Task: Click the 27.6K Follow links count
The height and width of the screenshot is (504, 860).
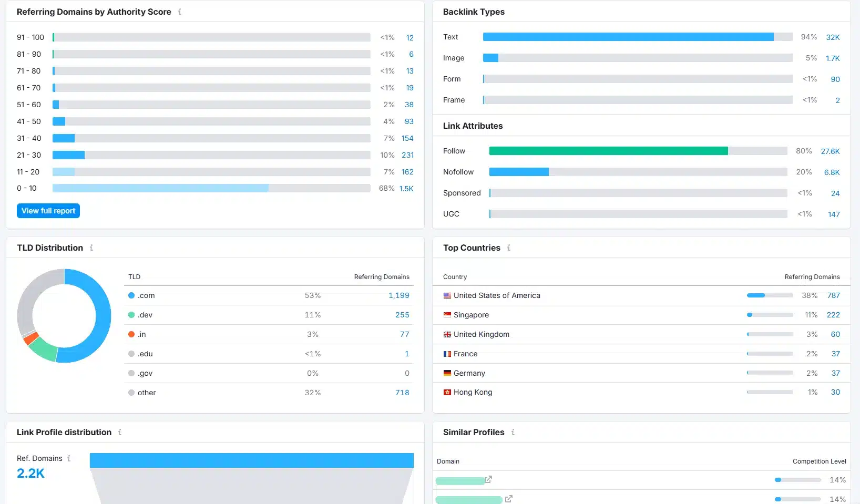Action: [x=830, y=151]
